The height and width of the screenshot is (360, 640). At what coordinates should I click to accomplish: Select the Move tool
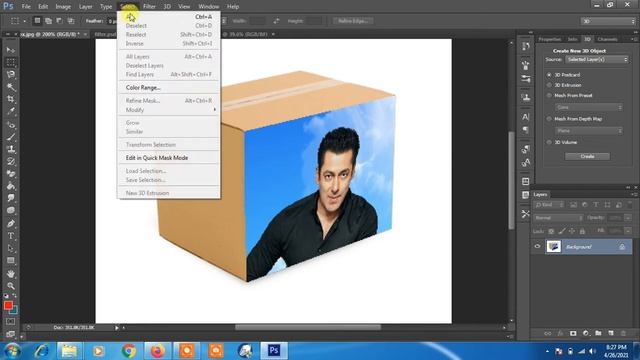(11, 49)
